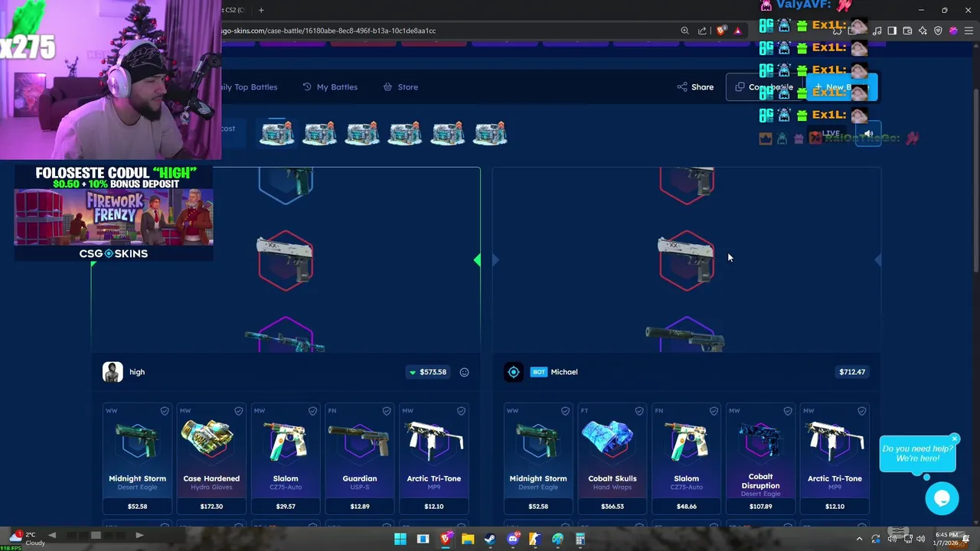Open File Explorer from the taskbar
Screen dimensions: 980x551
(467, 539)
